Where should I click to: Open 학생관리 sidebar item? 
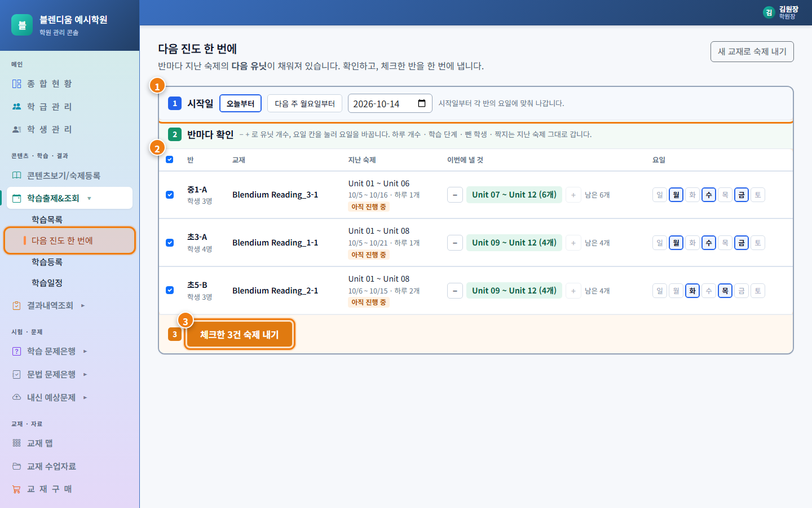(x=70, y=129)
